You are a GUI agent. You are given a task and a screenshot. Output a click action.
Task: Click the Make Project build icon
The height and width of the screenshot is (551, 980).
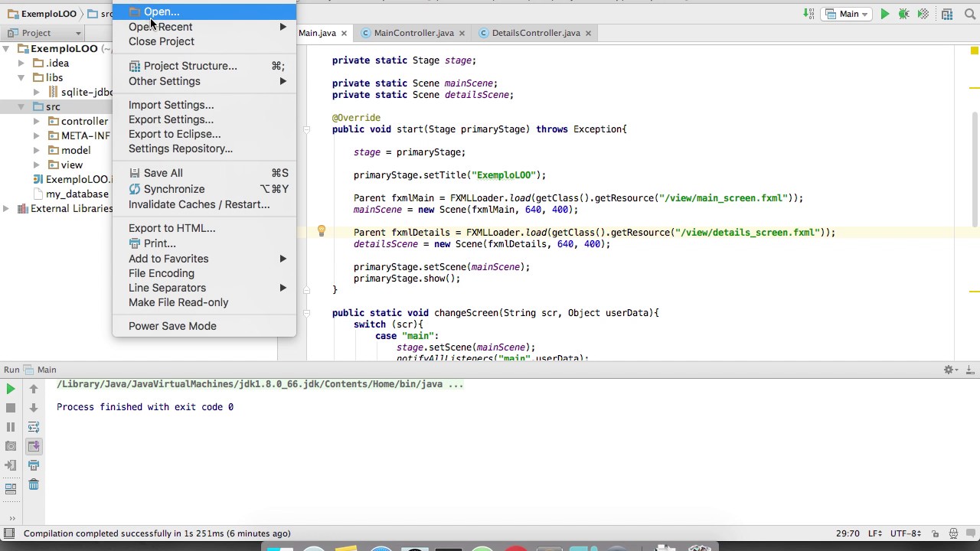coord(808,14)
